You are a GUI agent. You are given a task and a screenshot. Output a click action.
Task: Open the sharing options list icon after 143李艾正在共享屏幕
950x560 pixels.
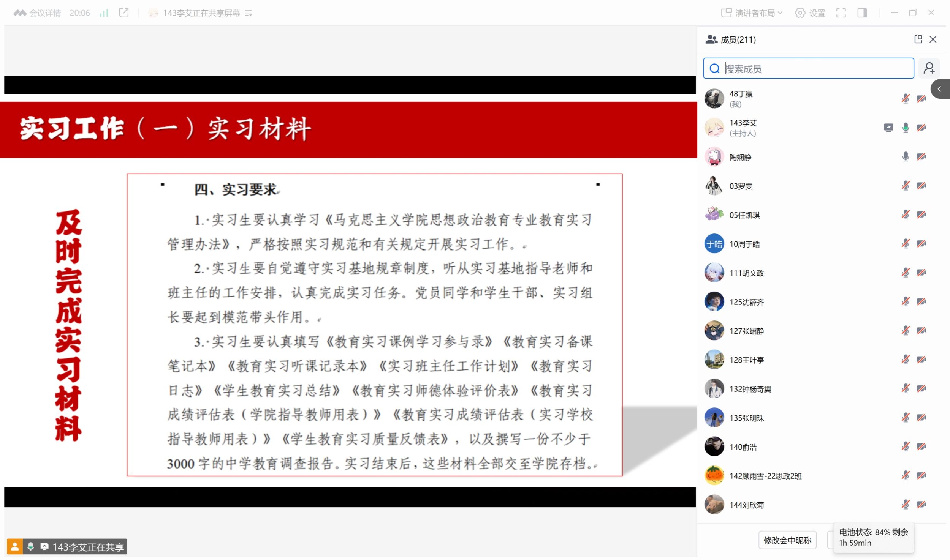click(249, 13)
